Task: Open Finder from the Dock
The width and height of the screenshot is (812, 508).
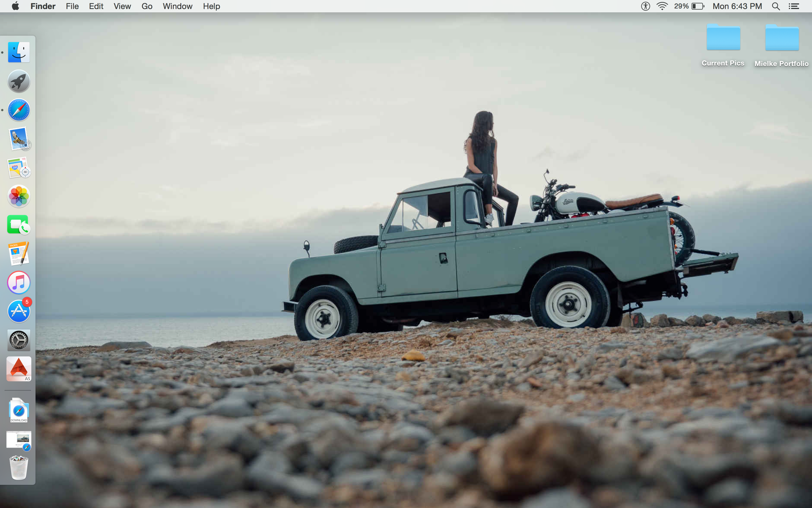Action: (x=19, y=52)
